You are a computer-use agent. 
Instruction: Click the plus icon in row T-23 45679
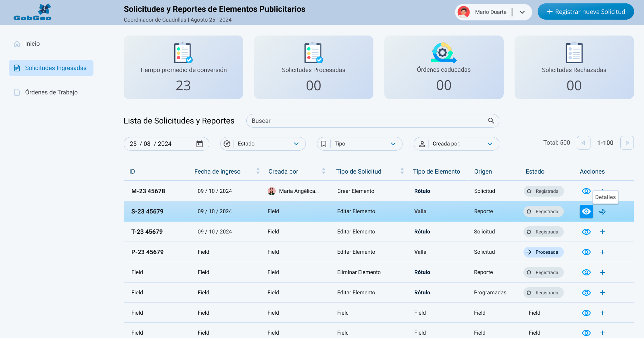coord(602,232)
